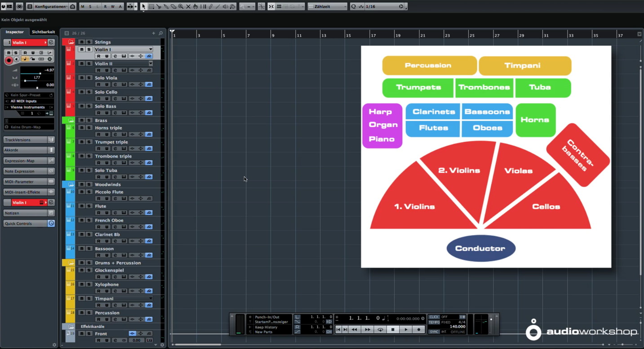Choose the Zoom magnifier tool
This screenshot has height=349, width=644.
(181, 6)
